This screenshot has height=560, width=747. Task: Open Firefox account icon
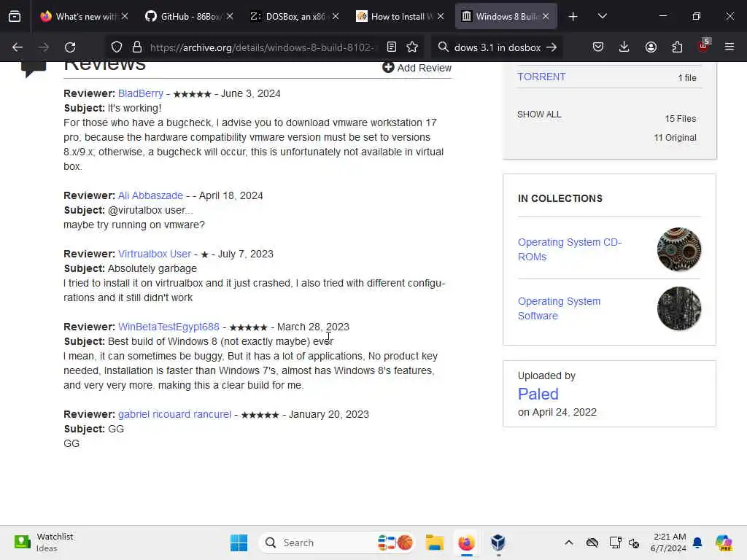(x=651, y=47)
